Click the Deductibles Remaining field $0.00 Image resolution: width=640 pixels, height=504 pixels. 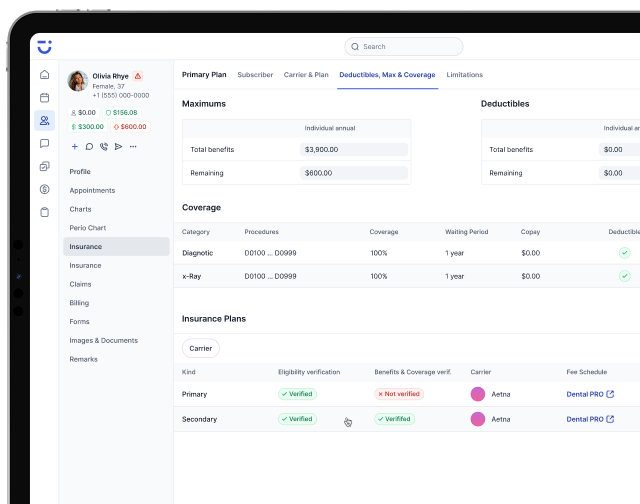[619, 173]
